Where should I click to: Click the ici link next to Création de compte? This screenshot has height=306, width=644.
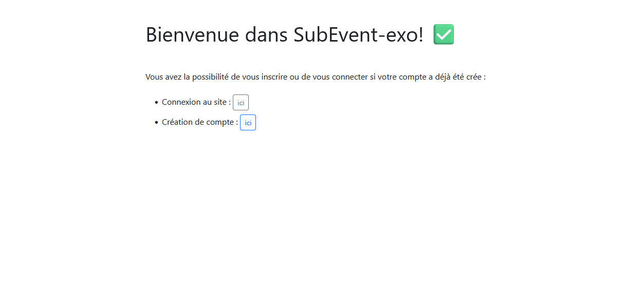click(x=248, y=122)
